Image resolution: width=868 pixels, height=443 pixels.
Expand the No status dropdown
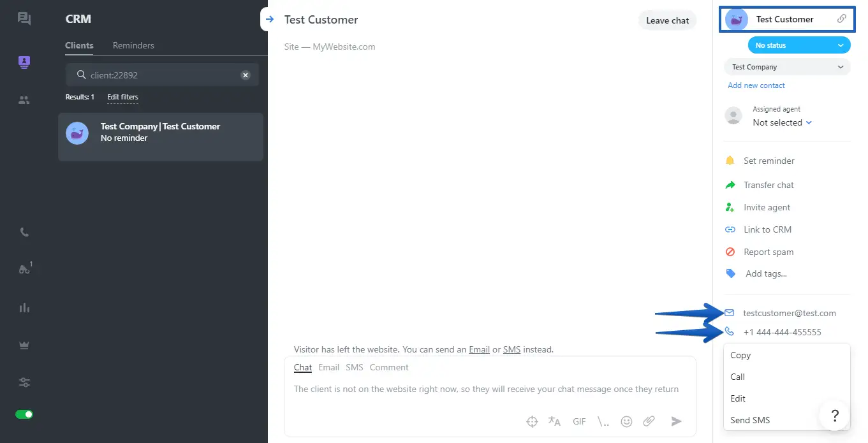(799, 45)
